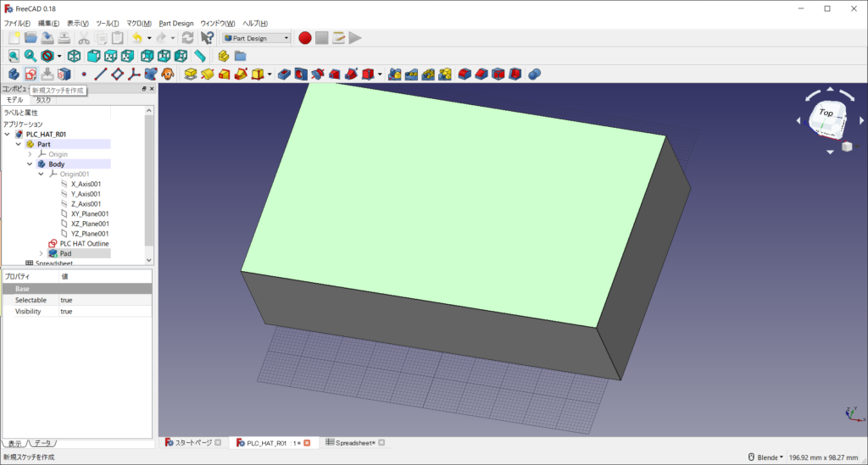Viewport: 868px width, 465px height.
Task: Click the Refresh recompute icon
Action: (x=187, y=37)
